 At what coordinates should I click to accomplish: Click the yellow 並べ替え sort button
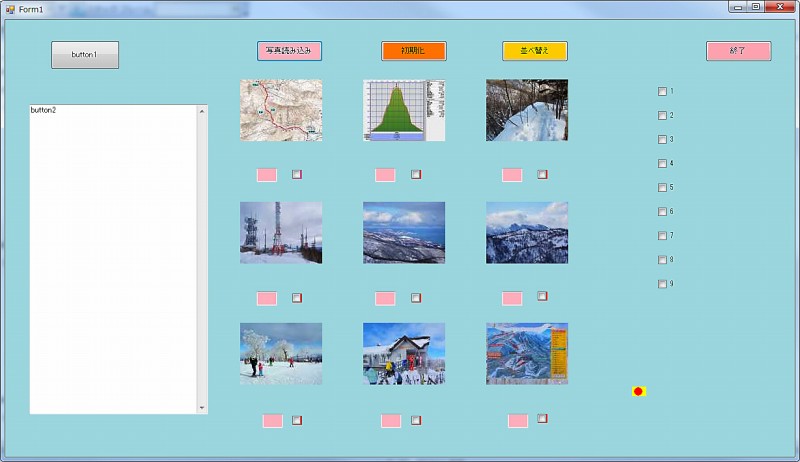pyautogui.click(x=534, y=51)
